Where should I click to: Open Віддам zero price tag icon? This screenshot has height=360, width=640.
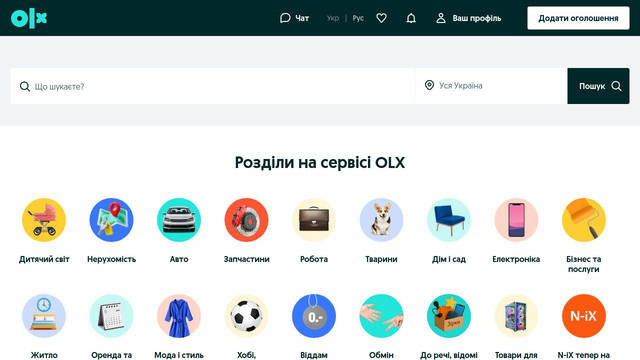tap(314, 316)
